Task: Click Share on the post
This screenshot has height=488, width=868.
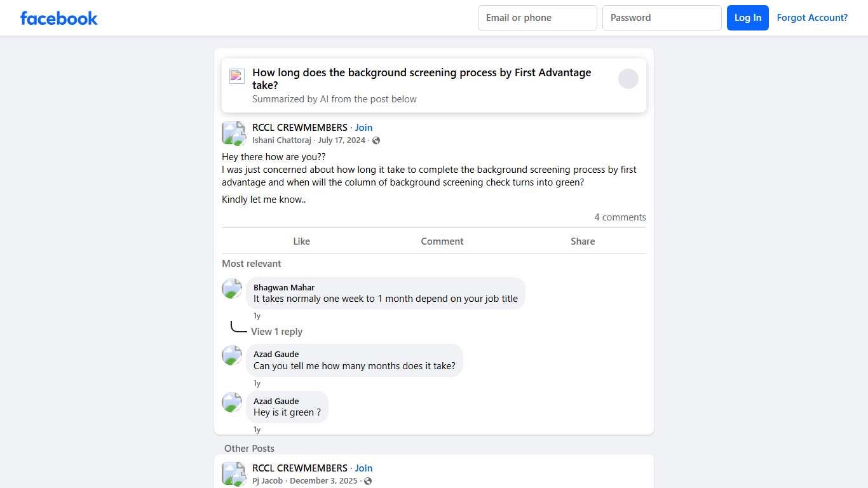Action: coord(583,241)
